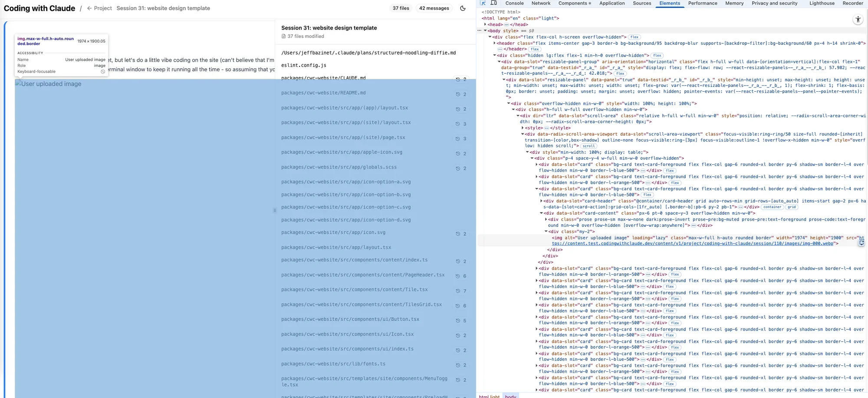Expand the head element in DOM tree
This screenshot has height=398, width=868.
coord(485,25)
